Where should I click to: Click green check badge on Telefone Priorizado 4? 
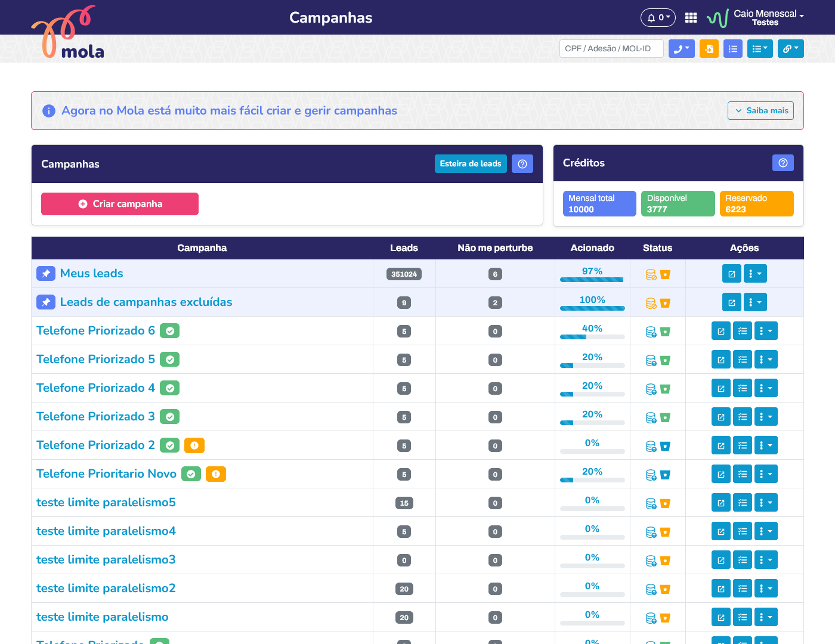[x=169, y=388]
